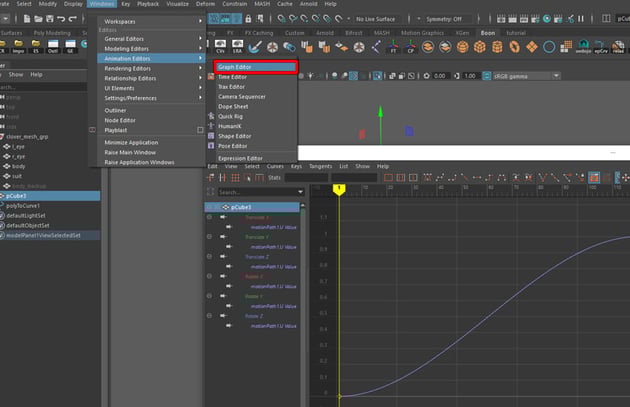The height and width of the screenshot is (407, 630).
Task: Click the Graph Editor search field
Action: 258,192
